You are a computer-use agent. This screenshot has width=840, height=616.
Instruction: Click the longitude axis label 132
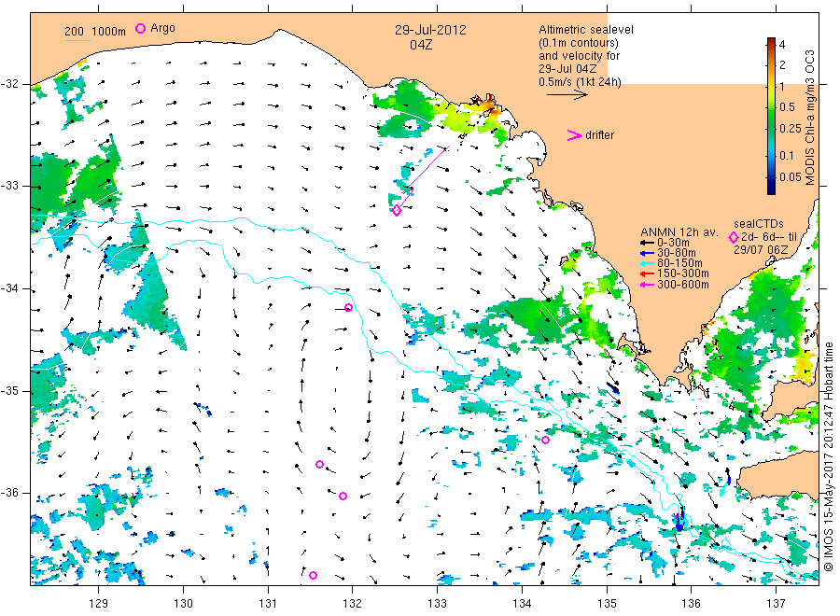tap(353, 604)
